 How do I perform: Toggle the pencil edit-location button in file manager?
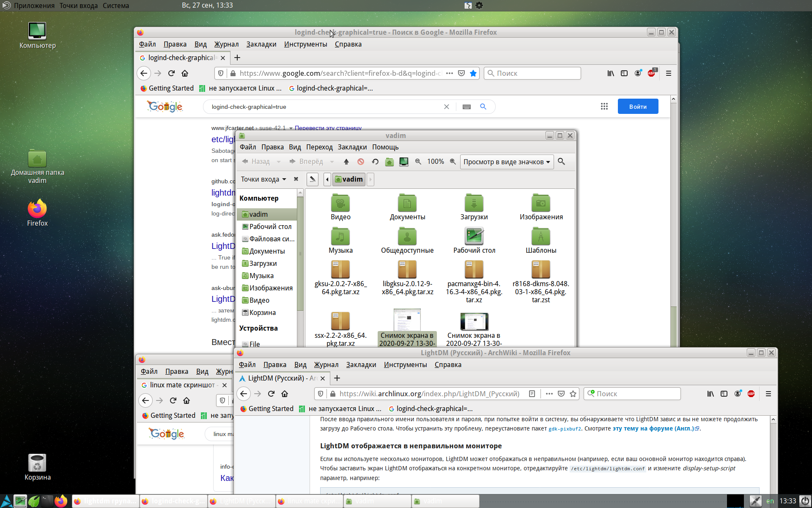313,179
